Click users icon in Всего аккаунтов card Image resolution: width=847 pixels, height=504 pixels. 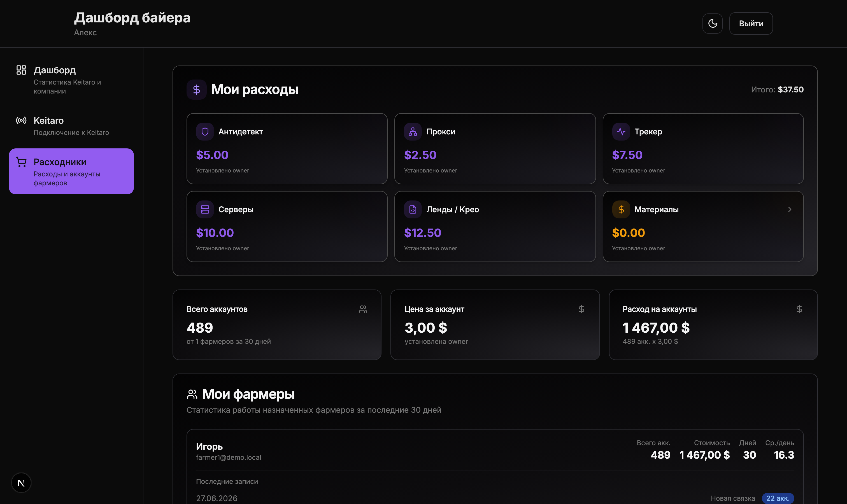click(363, 309)
